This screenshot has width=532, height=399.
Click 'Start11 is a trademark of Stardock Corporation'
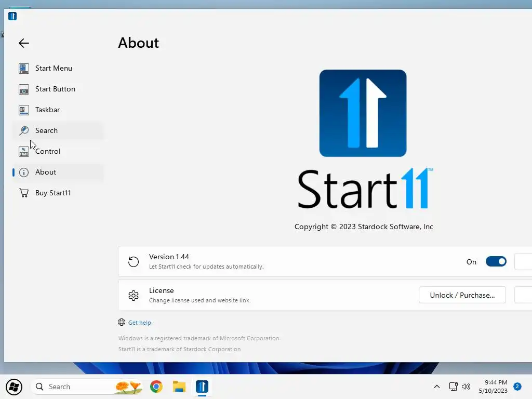pos(179,349)
